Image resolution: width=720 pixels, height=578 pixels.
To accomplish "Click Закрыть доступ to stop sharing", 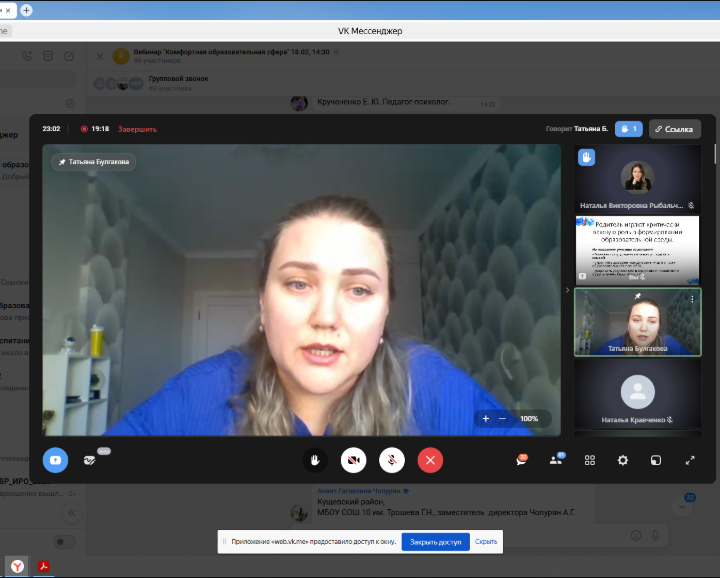I will (435, 541).
